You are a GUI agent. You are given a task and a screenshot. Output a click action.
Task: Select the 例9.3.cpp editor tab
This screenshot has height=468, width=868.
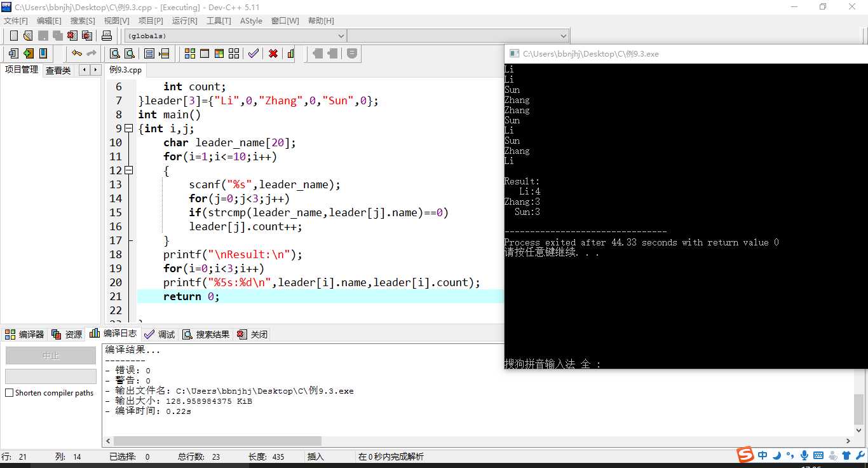[125, 70]
